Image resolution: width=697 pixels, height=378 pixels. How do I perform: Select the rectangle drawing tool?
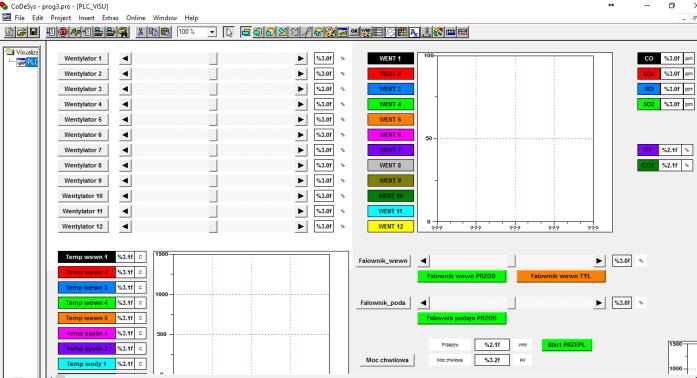pyautogui.click(x=246, y=32)
